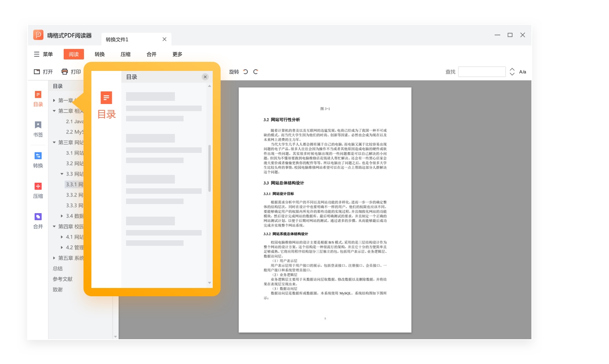
Task: Click the 查找 search input field
Action: (x=481, y=72)
